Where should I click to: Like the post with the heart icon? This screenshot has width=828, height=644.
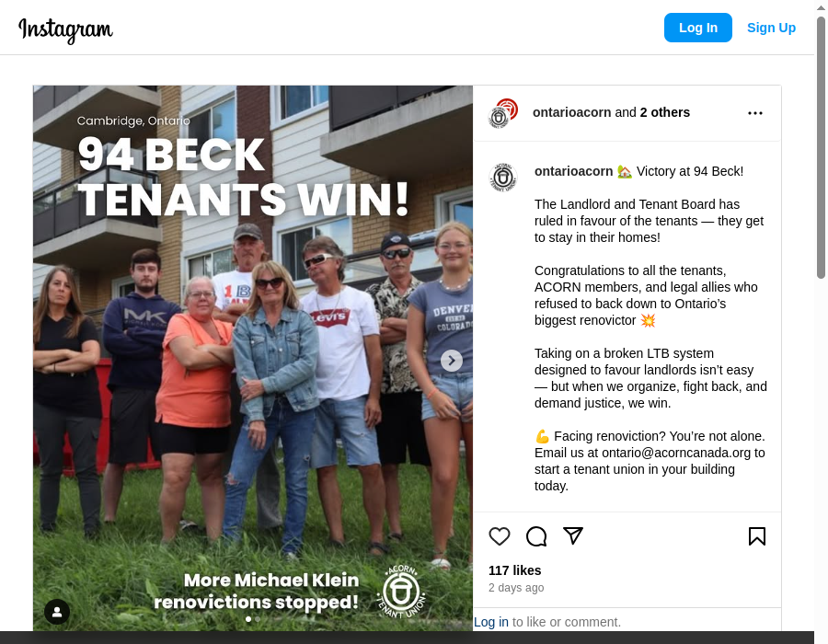click(499, 536)
